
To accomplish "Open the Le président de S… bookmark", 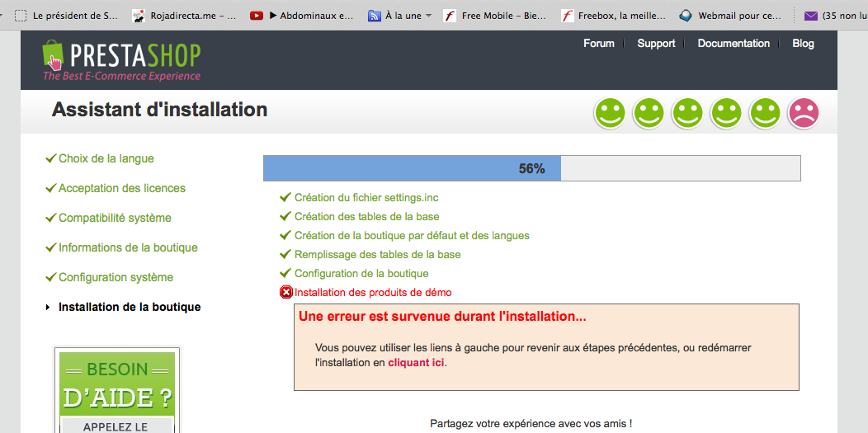I will [x=66, y=16].
